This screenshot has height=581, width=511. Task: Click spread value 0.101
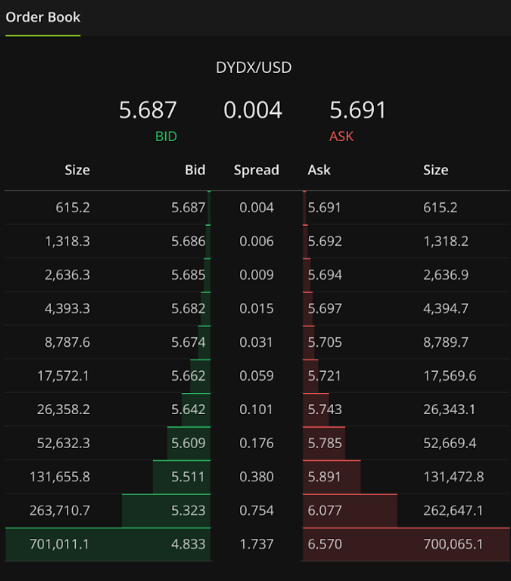click(x=256, y=409)
